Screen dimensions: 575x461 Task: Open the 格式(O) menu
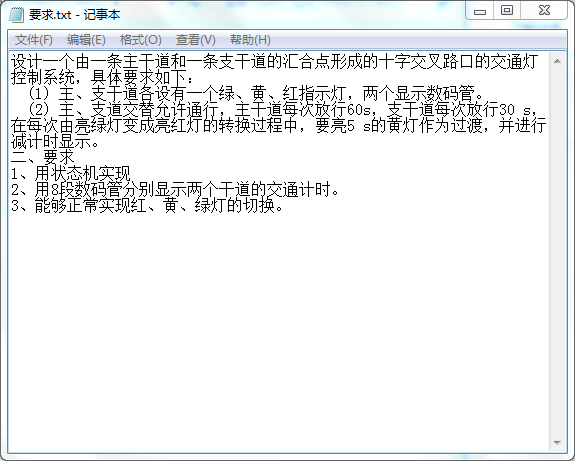(140, 40)
